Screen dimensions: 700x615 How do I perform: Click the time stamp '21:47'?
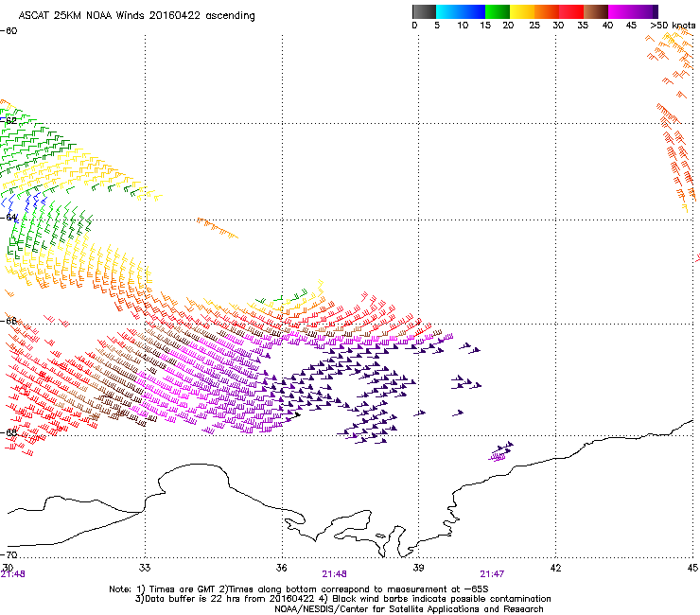(492, 574)
